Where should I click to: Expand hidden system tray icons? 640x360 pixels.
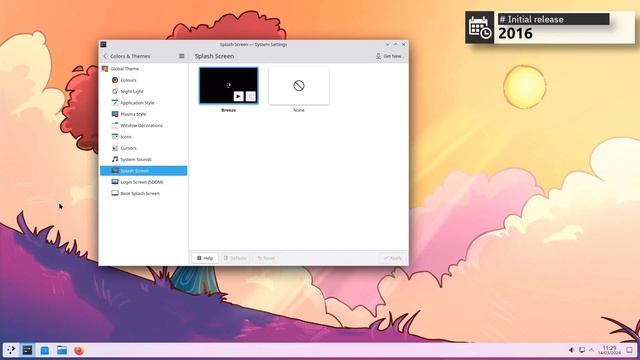[x=591, y=350]
